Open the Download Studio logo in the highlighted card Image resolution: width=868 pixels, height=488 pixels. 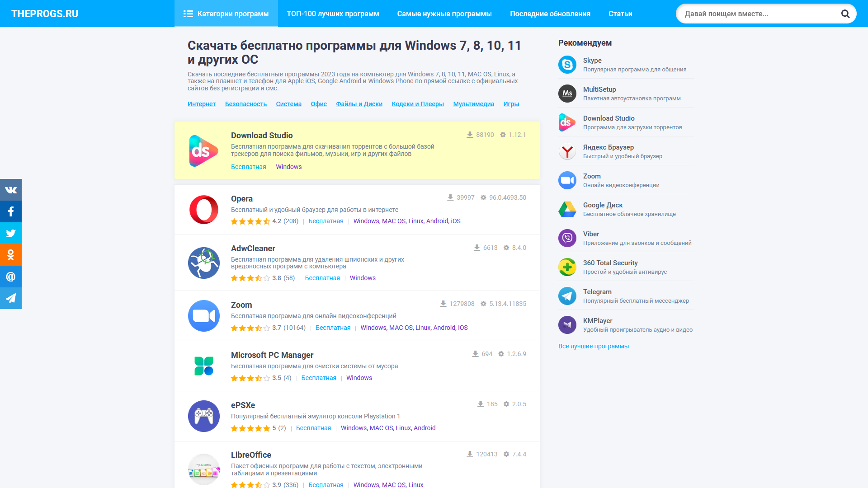pos(204,151)
